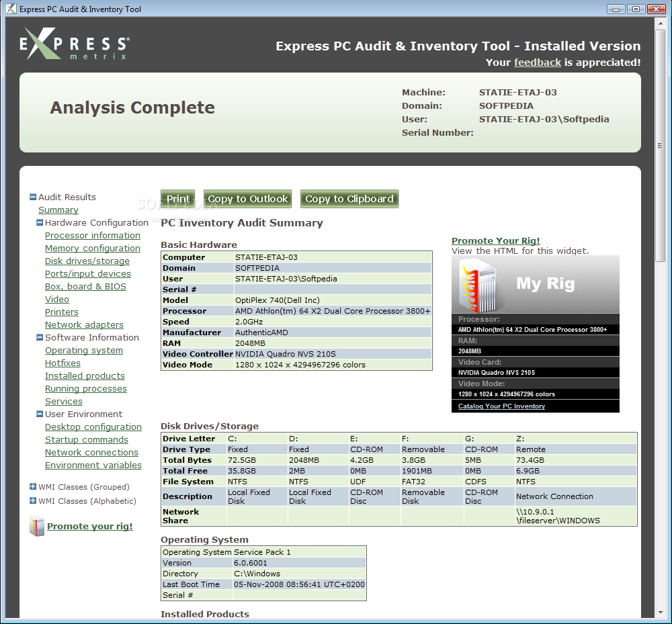View Environment variables
This screenshot has height=624, width=672.
(93, 465)
